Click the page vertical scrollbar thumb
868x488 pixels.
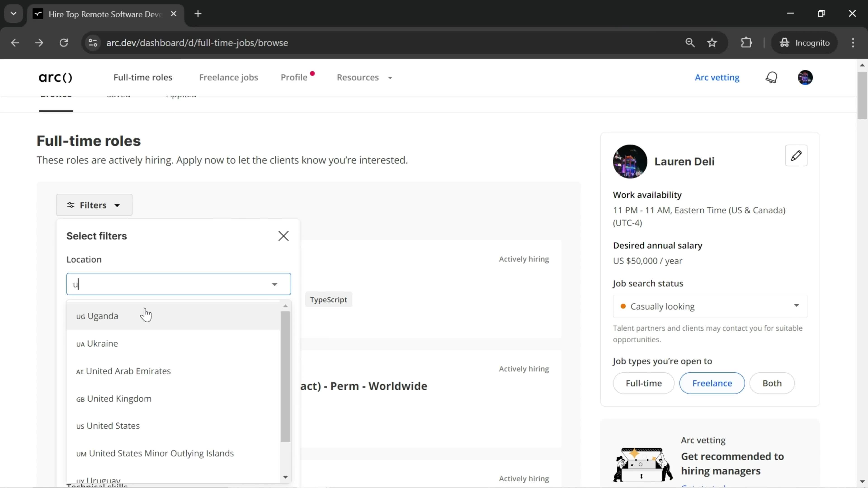(862, 96)
